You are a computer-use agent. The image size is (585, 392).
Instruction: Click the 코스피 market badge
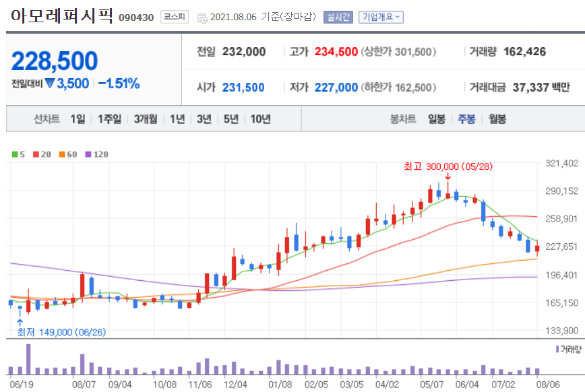click(175, 17)
